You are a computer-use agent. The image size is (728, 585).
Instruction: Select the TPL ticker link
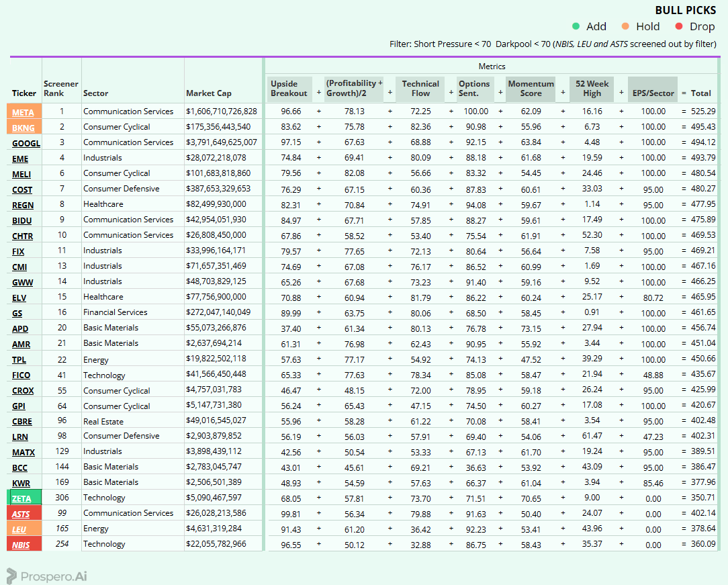point(19,360)
